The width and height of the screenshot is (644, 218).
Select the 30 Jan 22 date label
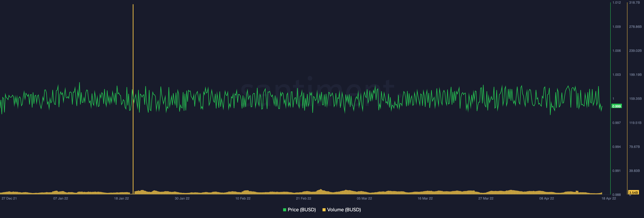click(182, 199)
